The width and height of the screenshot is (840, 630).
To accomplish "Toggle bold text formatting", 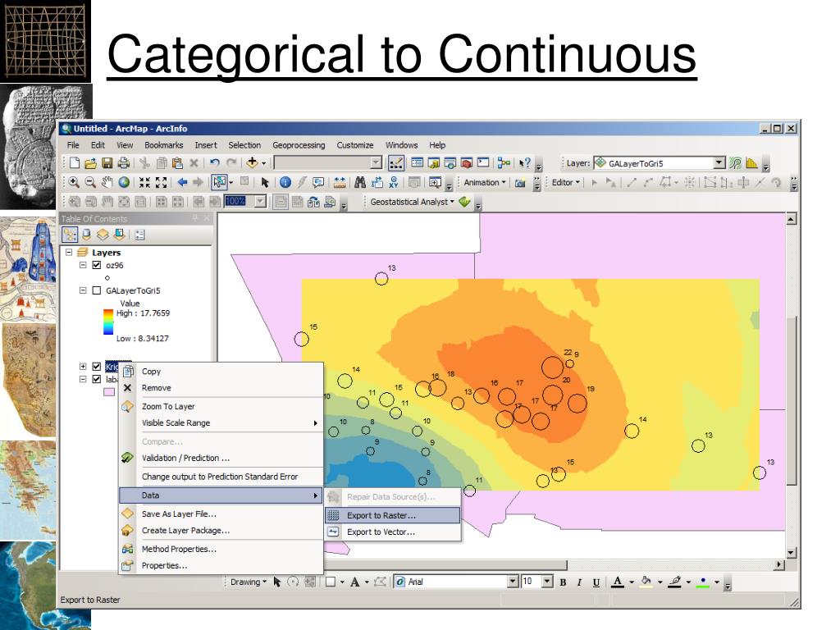I will [563, 582].
